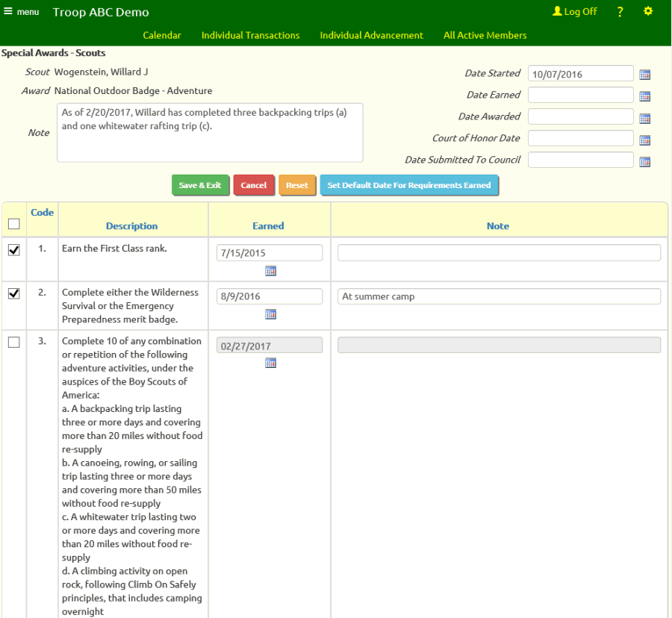The width and height of the screenshot is (672, 618).
Task: Click 'Special Awards - Scouts' heading
Action: coord(53,53)
